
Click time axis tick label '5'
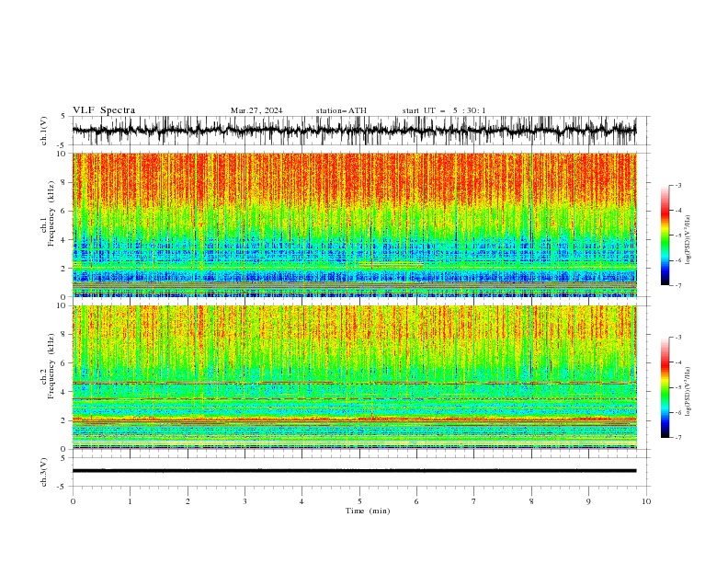[x=359, y=501]
